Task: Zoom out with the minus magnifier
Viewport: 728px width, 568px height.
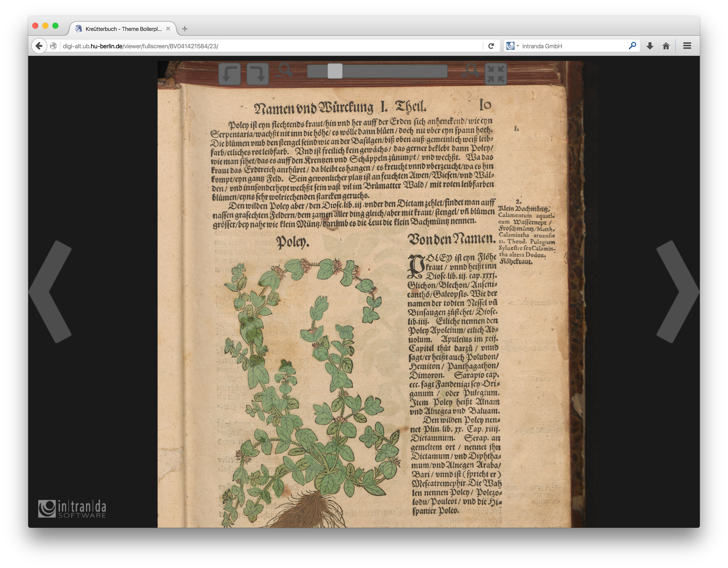Action: click(x=285, y=71)
